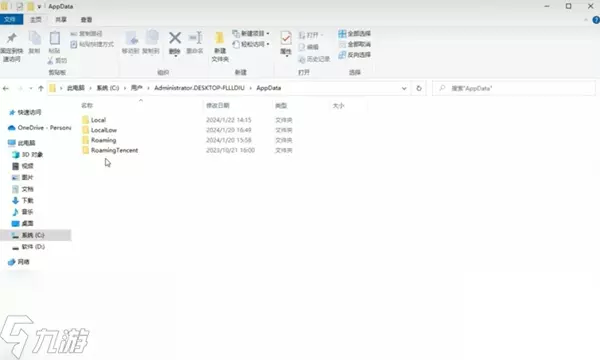Go up one folder level arrow
This screenshot has height=360, width=600.
[x=41, y=88]
